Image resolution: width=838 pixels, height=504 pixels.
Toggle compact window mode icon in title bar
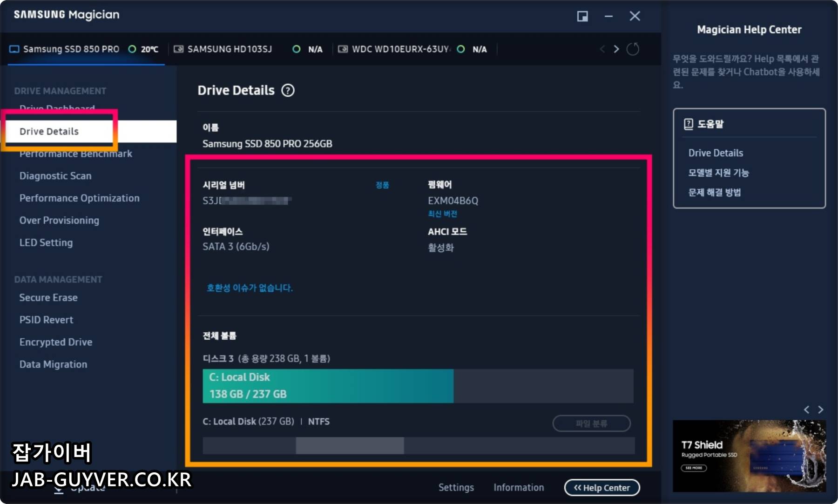tap(582, 16)
